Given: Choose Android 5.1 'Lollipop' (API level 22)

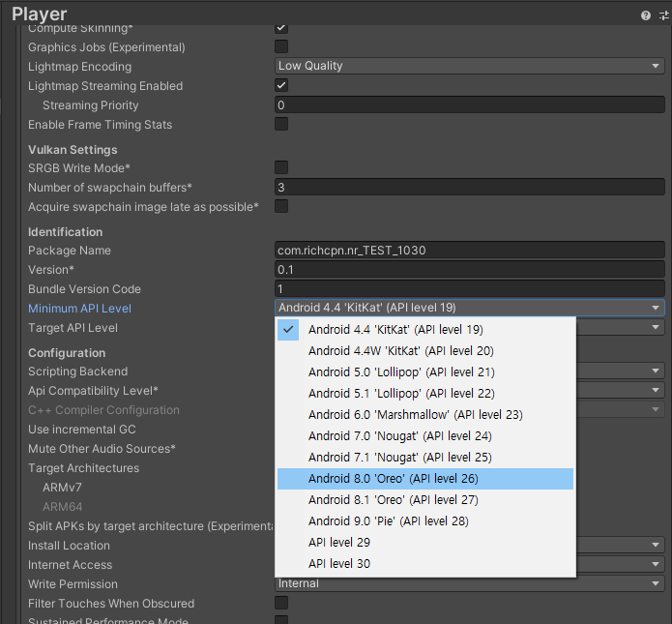Looking at the screenshot, I should click(425, 394).
